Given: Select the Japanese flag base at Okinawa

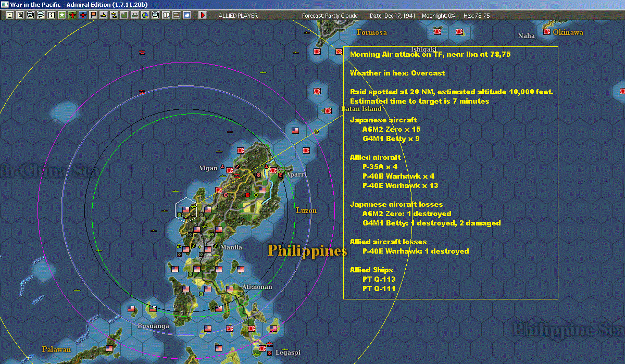Looking at the screenshot, I should click(x=547, y=32).
